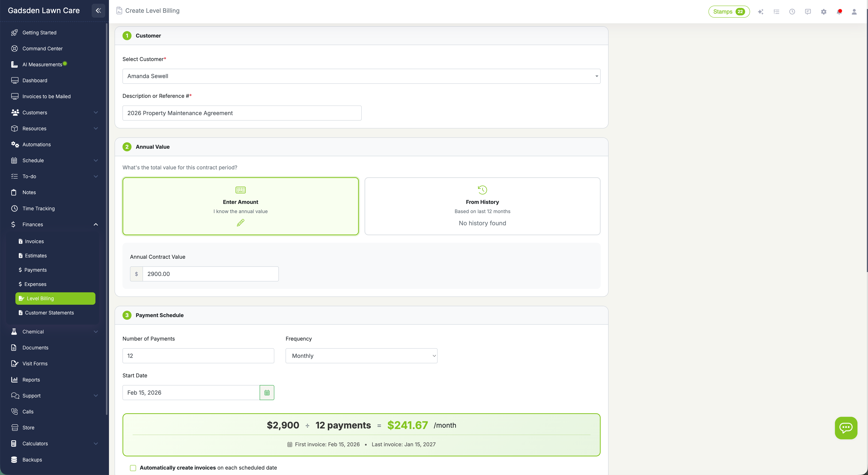The width and height of the screenshot is (868, 475).
Task: Enable automatically create invoices checkbox
Action: click(x=133, y=468)
